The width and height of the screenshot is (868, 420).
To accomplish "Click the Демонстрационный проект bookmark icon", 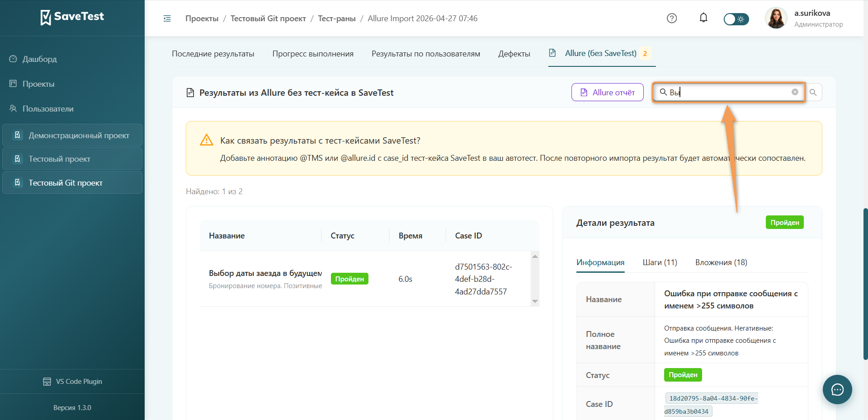I will (18, 135).
